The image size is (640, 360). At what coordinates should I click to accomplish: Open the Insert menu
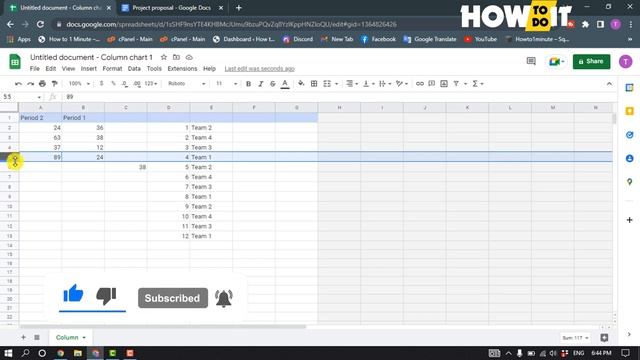pos(89,69)
